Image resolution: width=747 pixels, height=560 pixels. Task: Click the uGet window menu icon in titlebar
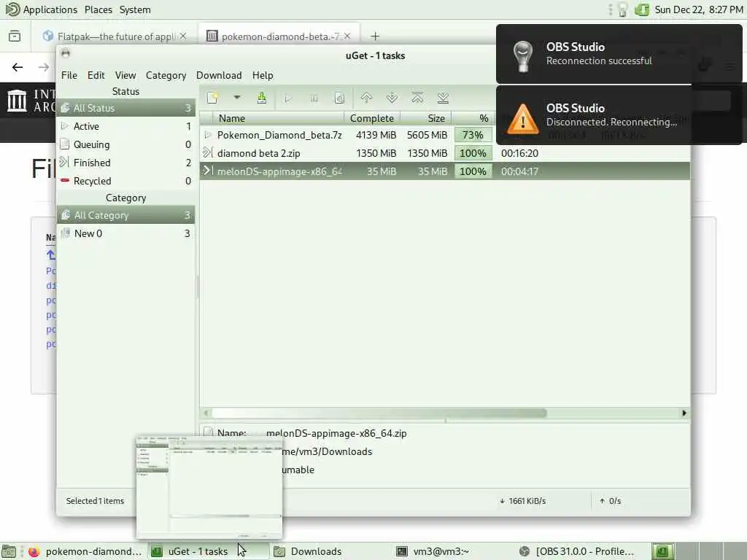tap(66, 52)
